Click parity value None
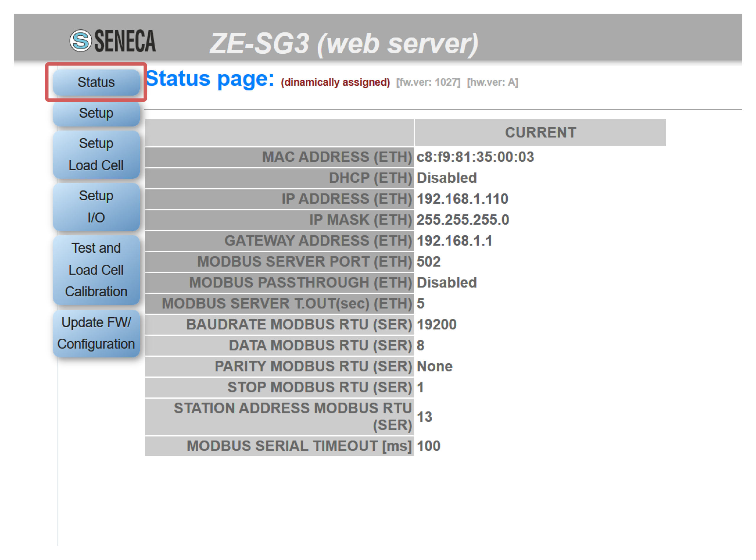The width and height of the screenshot is (756, 560). tap(435, 367)
